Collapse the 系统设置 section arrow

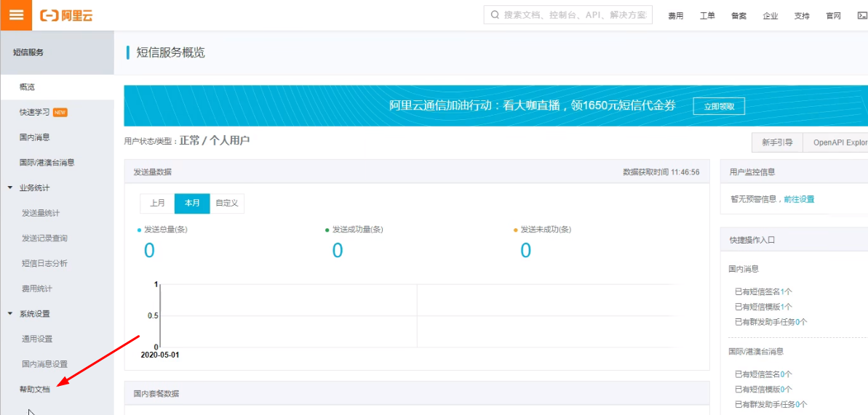10,314
